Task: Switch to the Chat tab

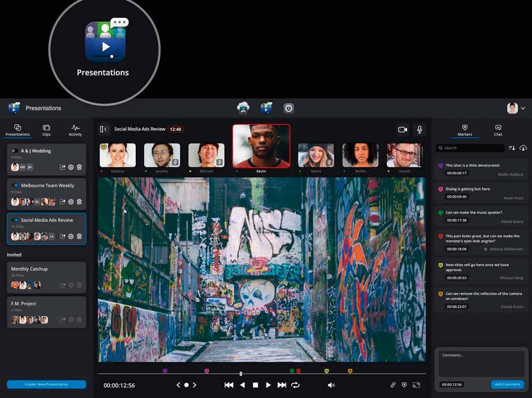Action: click(498, 130)
